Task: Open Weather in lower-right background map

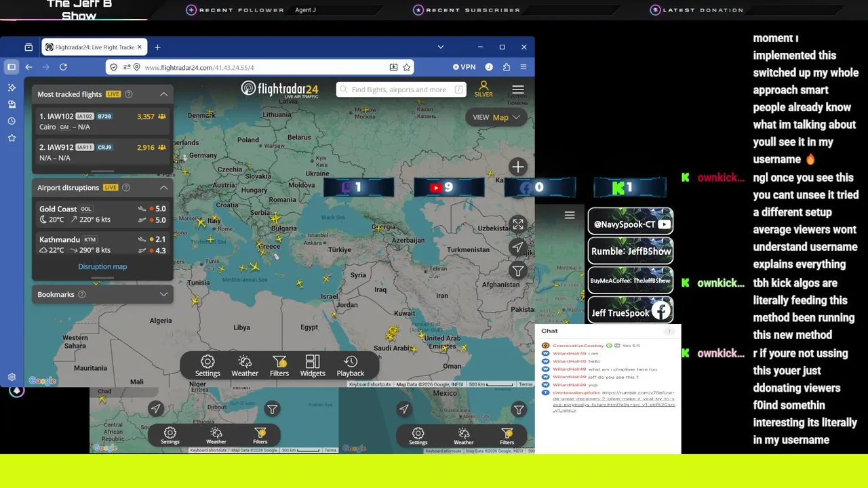Action: (x=464, y=436)
